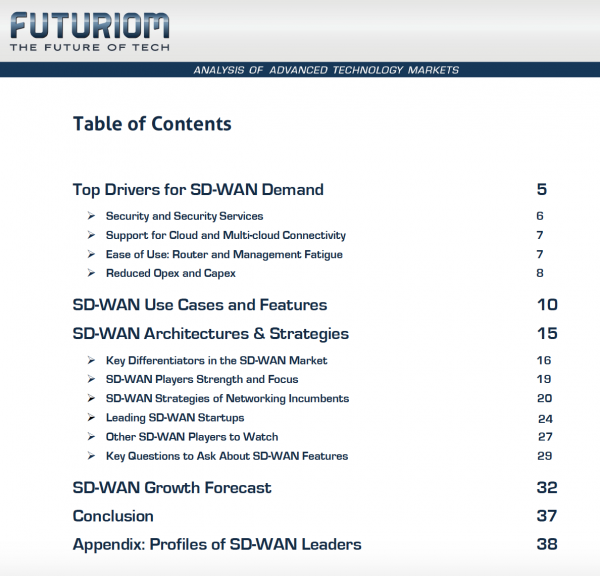The image size is (600, 576).
Task: Open 'SD-WAN Growth Forecast' section
Action: tap(172, 488)
